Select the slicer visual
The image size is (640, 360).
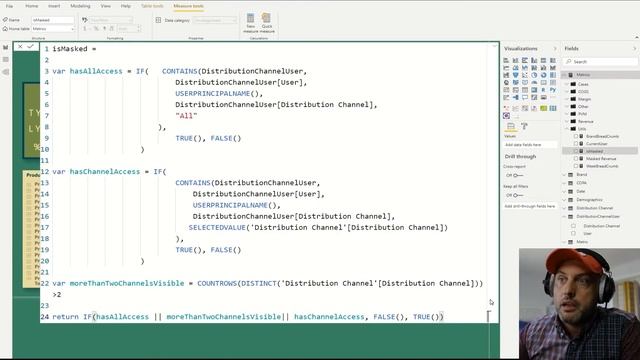(x=516, y=90)
